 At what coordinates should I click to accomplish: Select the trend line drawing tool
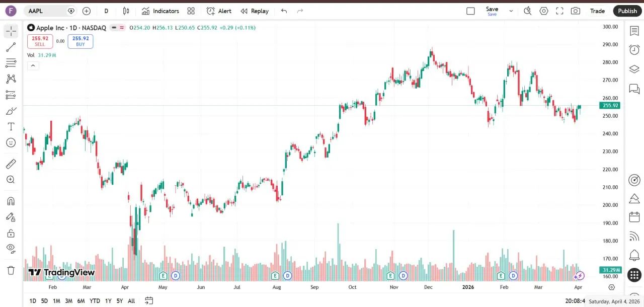[11, 47]
